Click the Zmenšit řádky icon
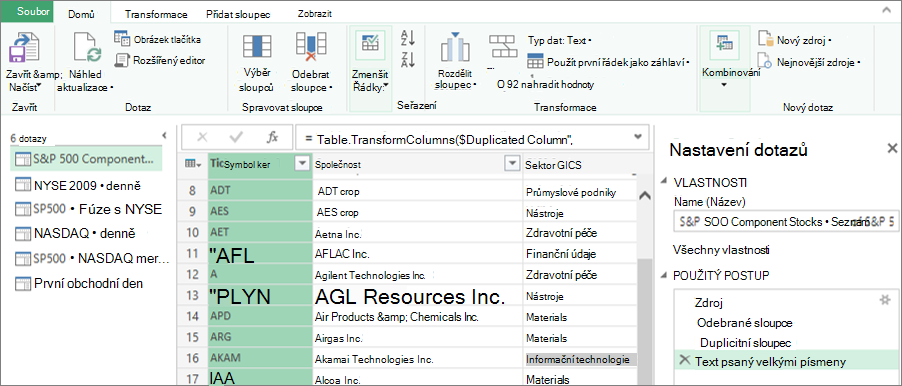 click(x=370, y=45)
